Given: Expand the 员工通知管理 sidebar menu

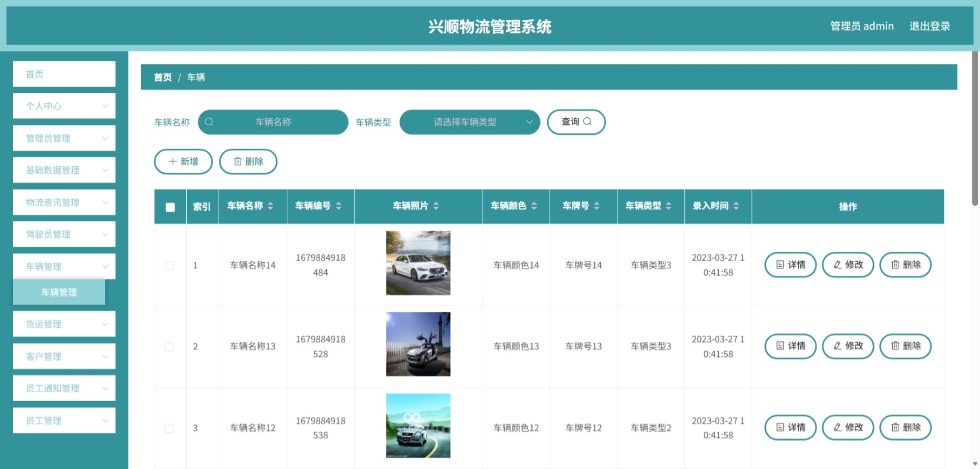Looking at the screenshot, I should [x=64, y=388].
